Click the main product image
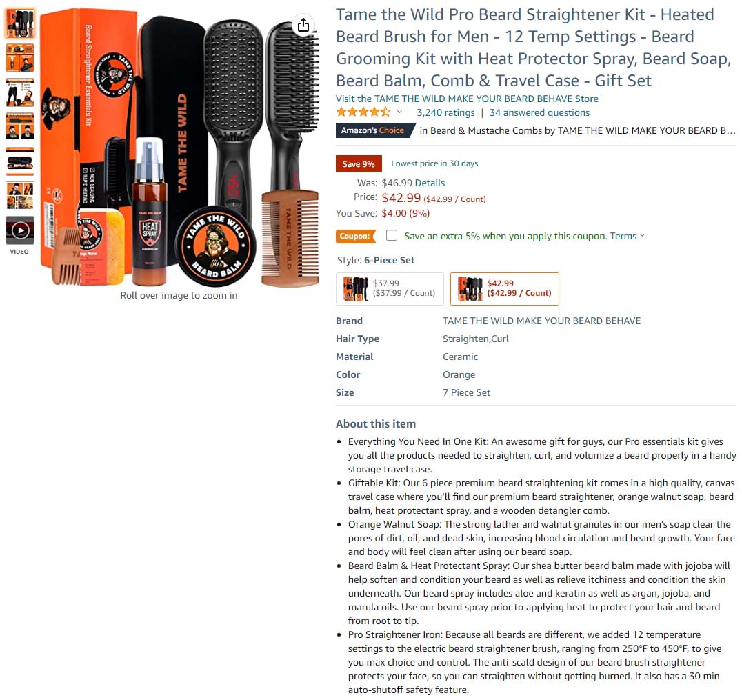 (x=179, y=147)
